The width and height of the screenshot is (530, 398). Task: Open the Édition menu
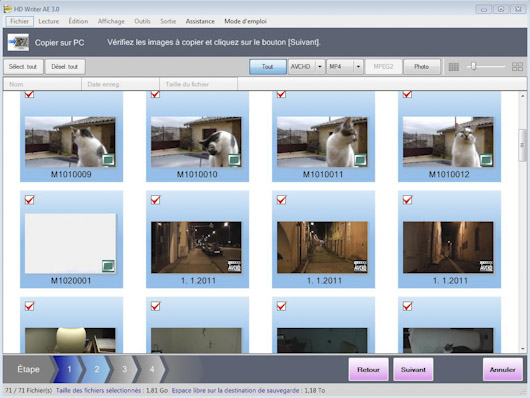[x=78, y=21]
